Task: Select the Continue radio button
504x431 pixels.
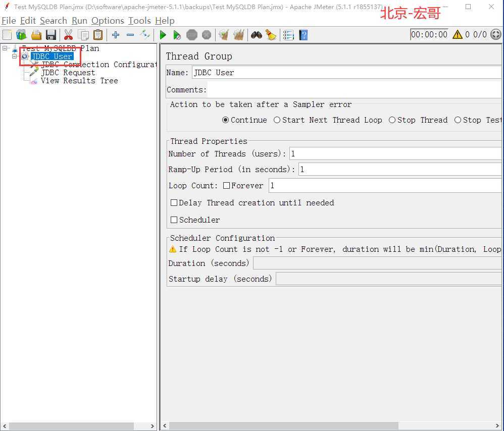Action: point(226,120)
